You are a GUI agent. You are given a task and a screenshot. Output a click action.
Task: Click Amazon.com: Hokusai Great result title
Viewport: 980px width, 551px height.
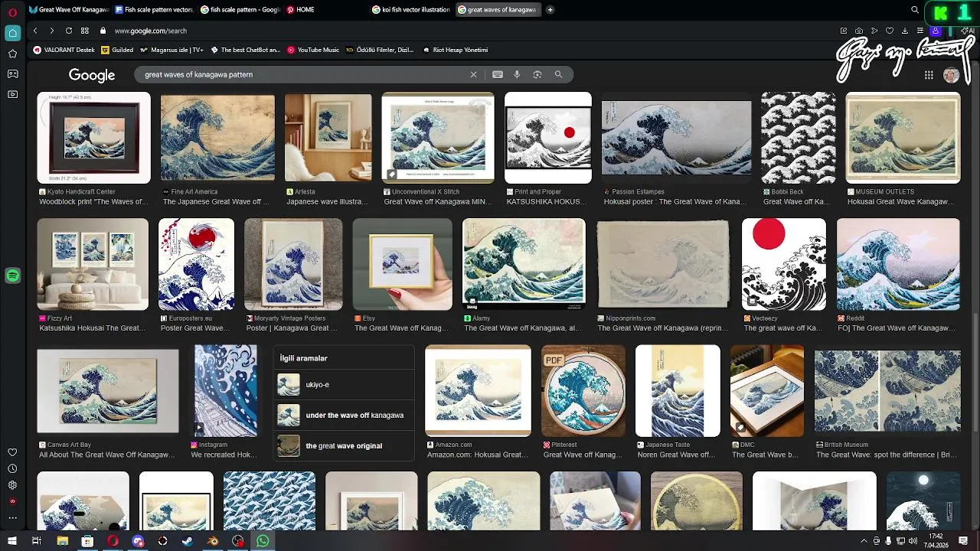pyautogui.click(x=478, y=455)
